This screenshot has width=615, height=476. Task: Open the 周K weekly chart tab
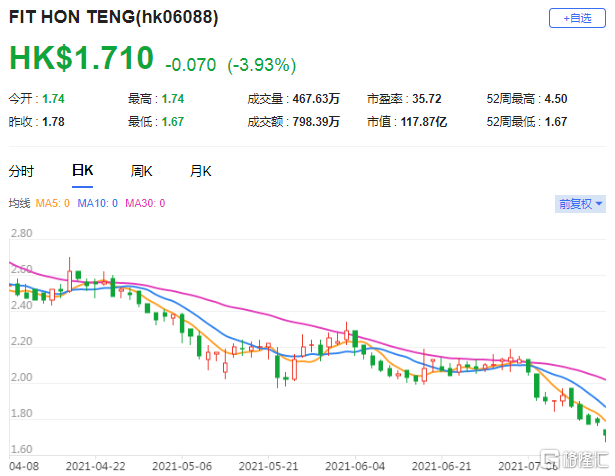tap(141, 171)
